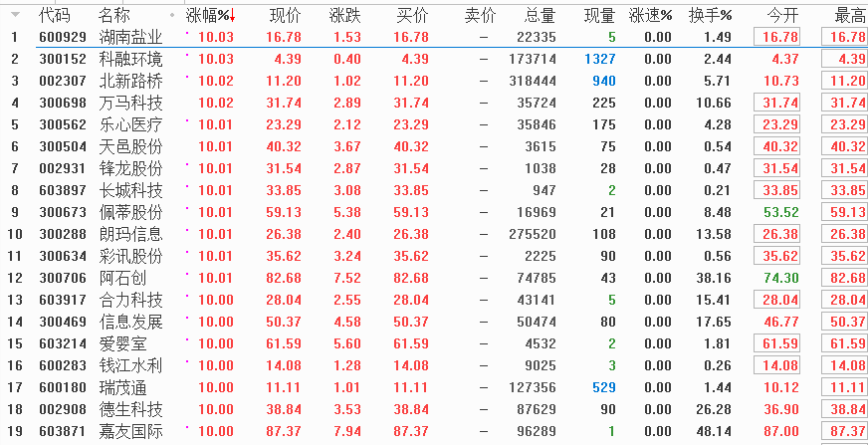Sort by the 换手% column header

click(711, 16)
